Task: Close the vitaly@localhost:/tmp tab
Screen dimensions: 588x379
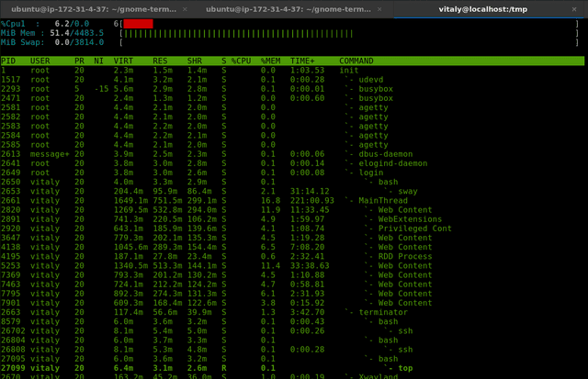Action: pyautogui.click(x=574, y=9)
